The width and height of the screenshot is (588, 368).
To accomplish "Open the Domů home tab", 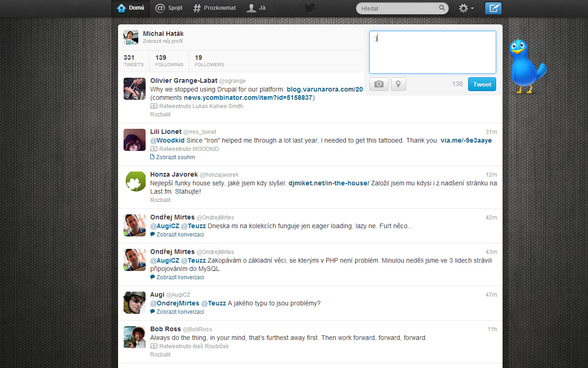I will pos(130,8).
